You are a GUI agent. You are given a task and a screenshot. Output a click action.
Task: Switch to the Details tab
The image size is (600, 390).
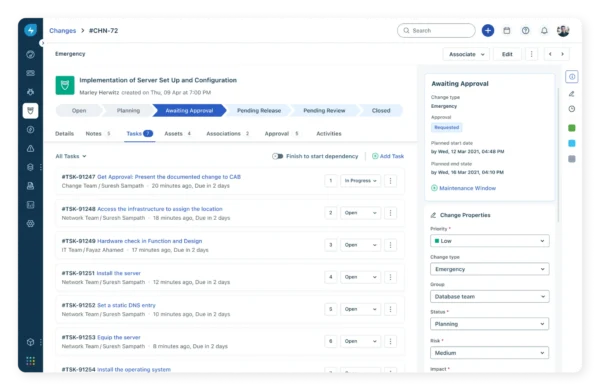point(64,134)
